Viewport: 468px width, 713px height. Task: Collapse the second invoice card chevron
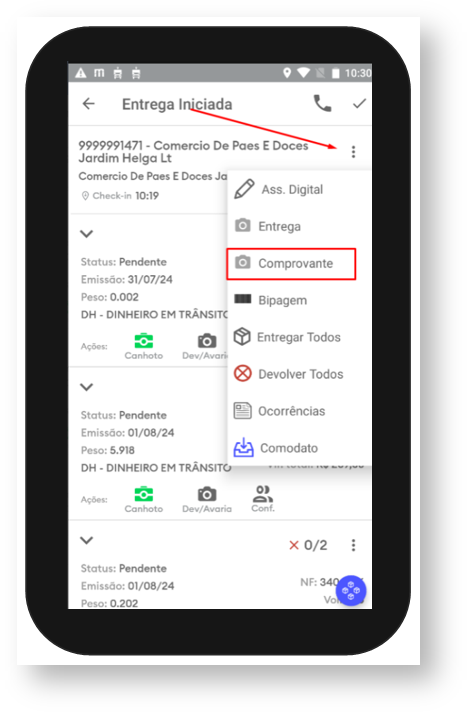[x=86, y=387]
